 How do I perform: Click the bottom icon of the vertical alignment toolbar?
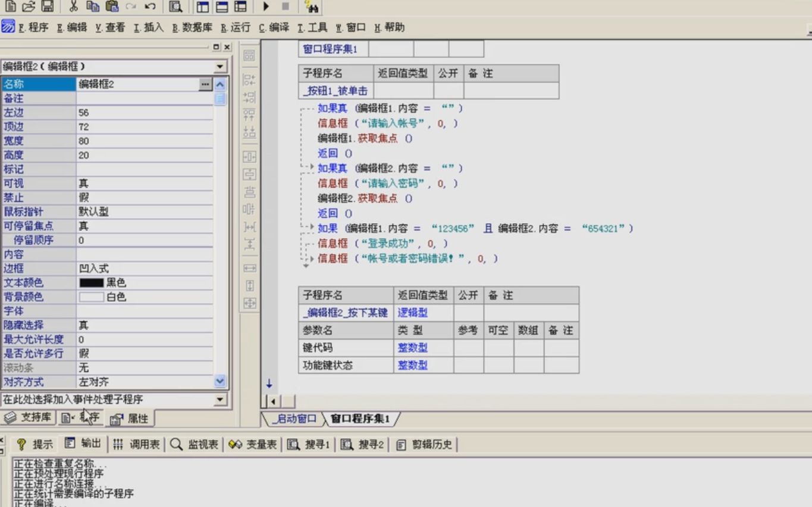click(x=250, y=303)
